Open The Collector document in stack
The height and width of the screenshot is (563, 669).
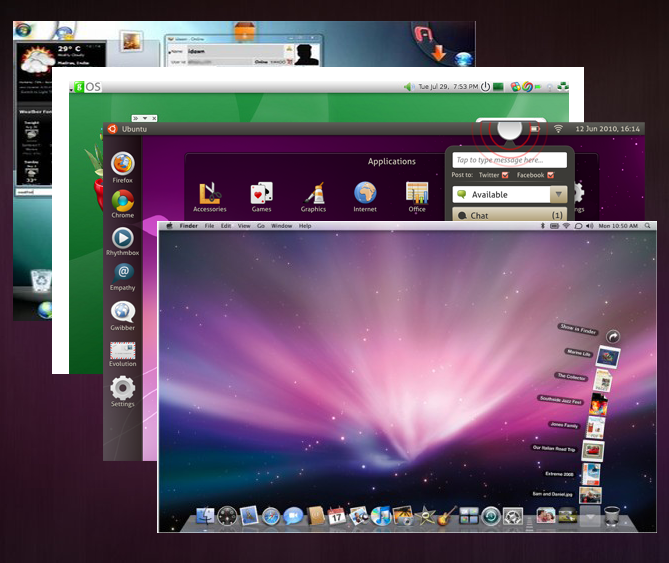(602, 380)
